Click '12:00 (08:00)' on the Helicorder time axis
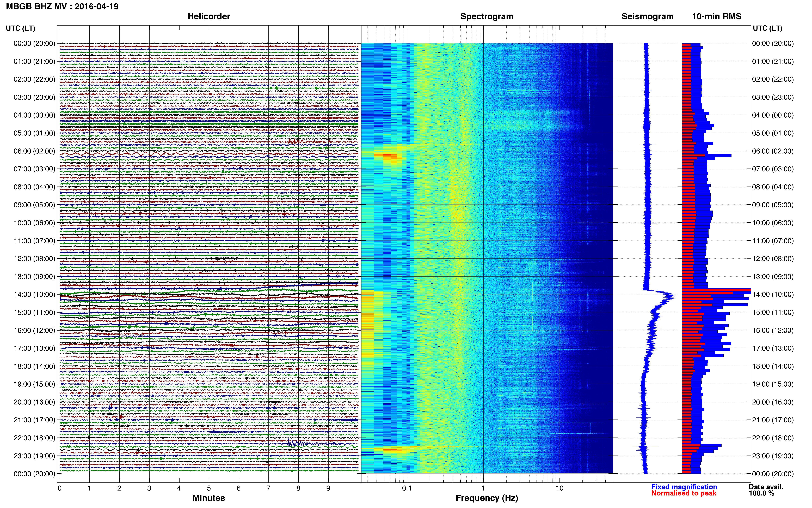812x508 pixels. pyautogui.click(x=34, y=259)
